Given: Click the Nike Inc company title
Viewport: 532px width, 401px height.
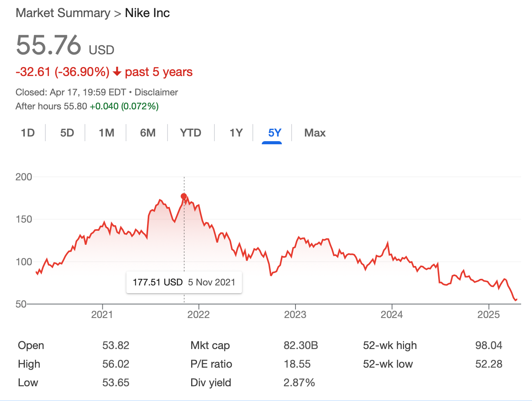Looking at the screenshot, I should pos(147,13).
